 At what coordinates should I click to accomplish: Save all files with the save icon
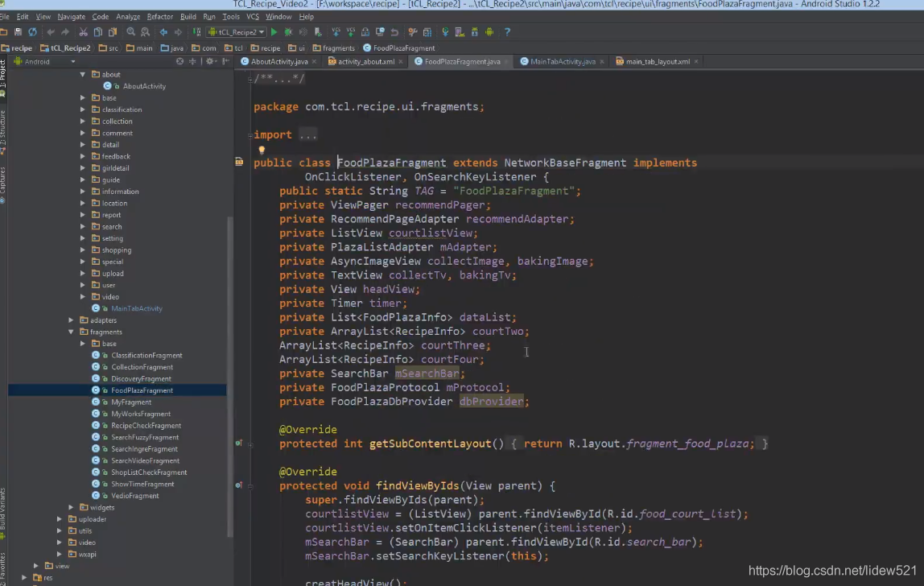point(19,31)
